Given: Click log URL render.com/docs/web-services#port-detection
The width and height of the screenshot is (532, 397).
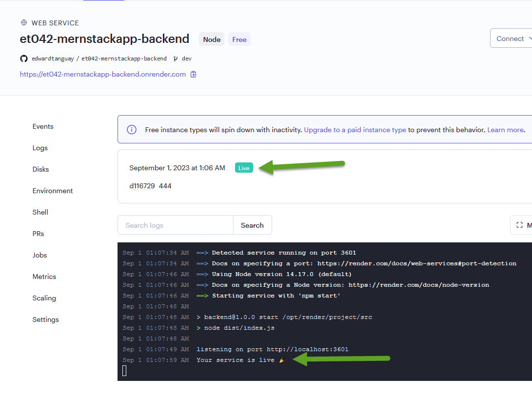Looking at the screenshot, I should click(416, 263).
